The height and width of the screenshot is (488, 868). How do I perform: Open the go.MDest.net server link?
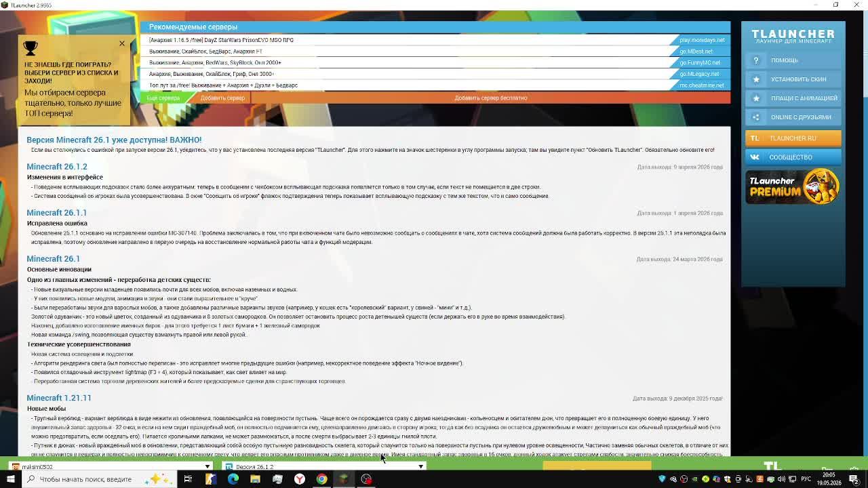click(696, 52)
